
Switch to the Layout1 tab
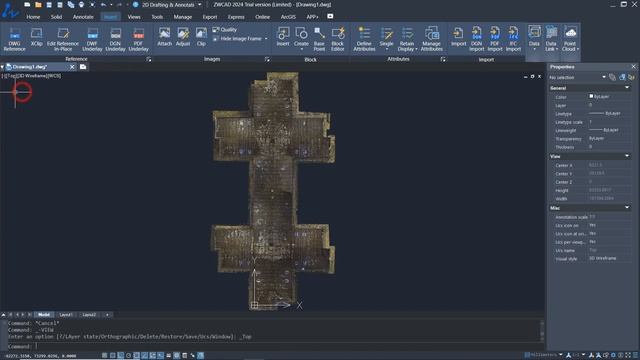(x=66, y=315)
